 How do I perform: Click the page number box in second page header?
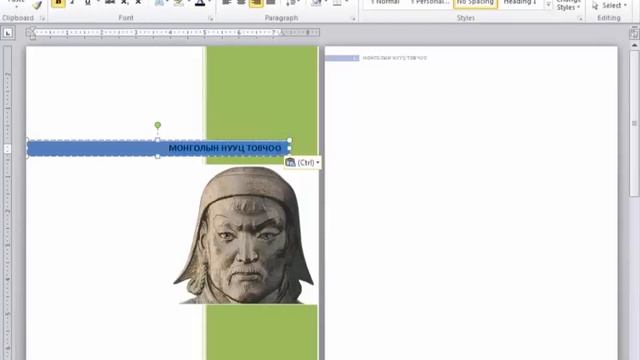[342, 58]
